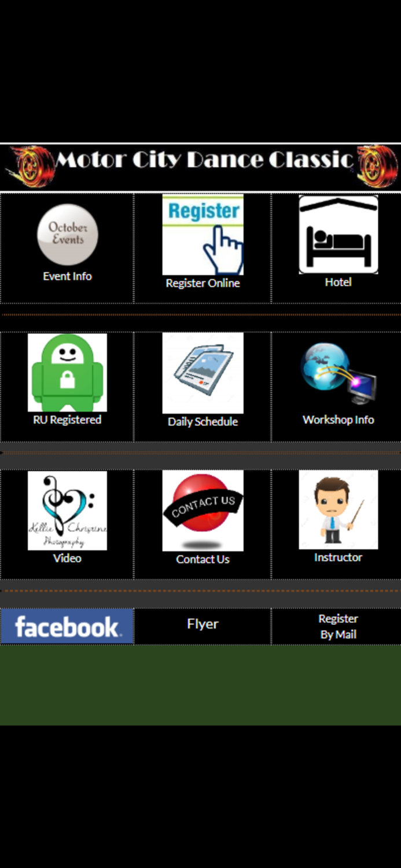Select the Instructor cartoon teacher icon
401x868 pixels.
339,510
